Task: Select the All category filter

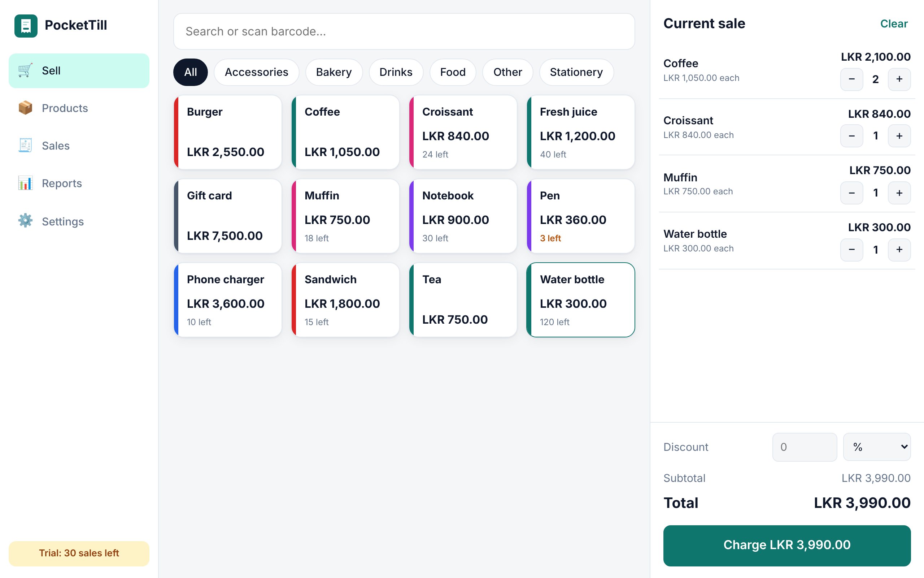Action: click(x=191, y=72)
